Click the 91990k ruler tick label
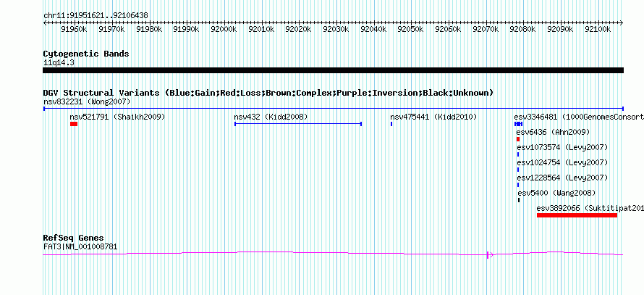The height and width of the screenshot is (295, 644). [186, 30]
